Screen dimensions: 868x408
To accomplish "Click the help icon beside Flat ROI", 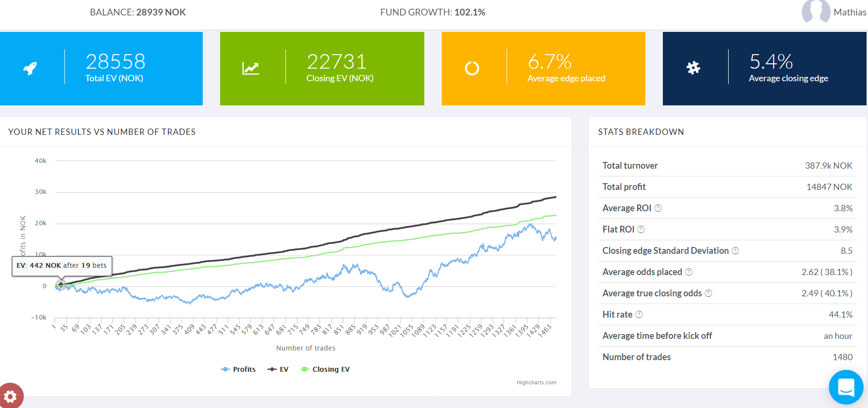I will pos(641,230).
